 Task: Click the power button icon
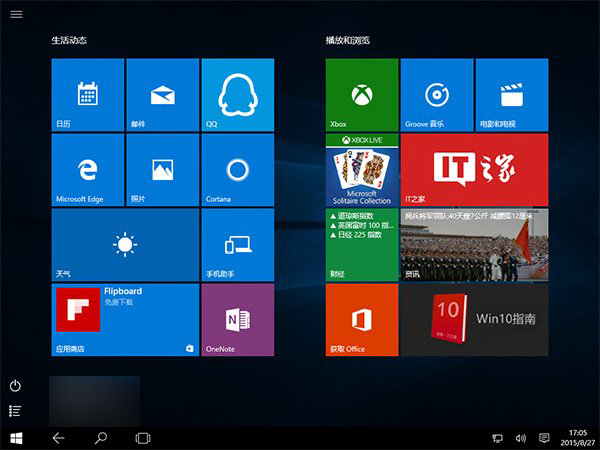[15, 386]
